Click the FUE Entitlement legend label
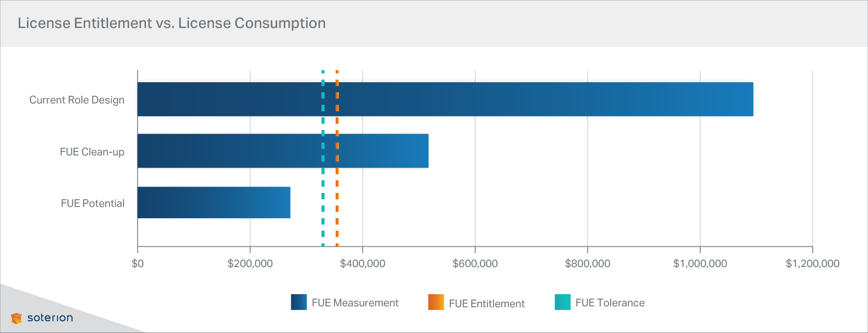This screenshot has width=868, height=333. point(486,304)
